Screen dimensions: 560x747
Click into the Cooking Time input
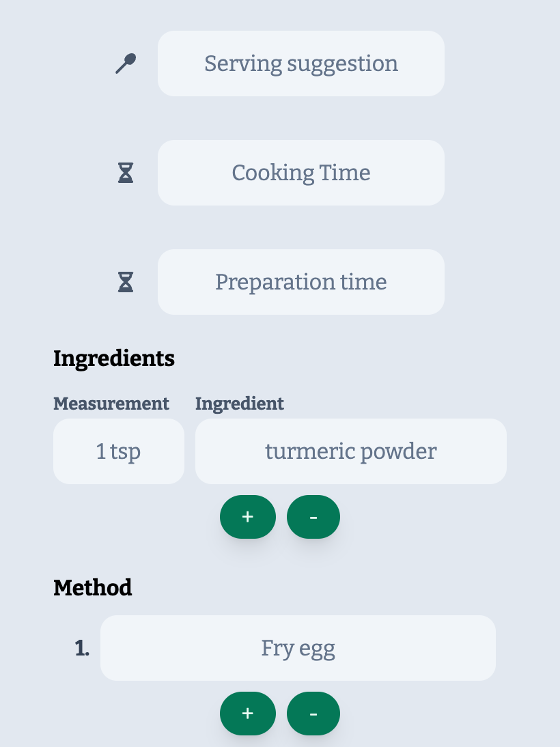point(301,173)
